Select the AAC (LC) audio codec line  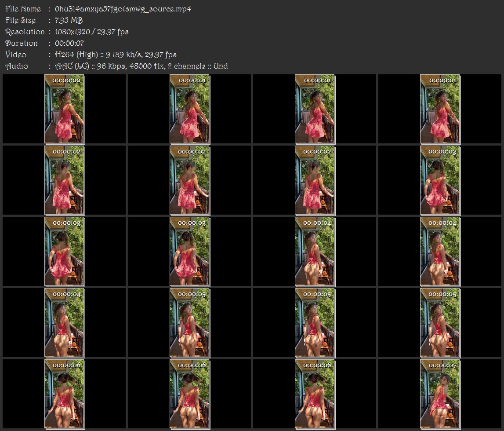tap(141, 66)
